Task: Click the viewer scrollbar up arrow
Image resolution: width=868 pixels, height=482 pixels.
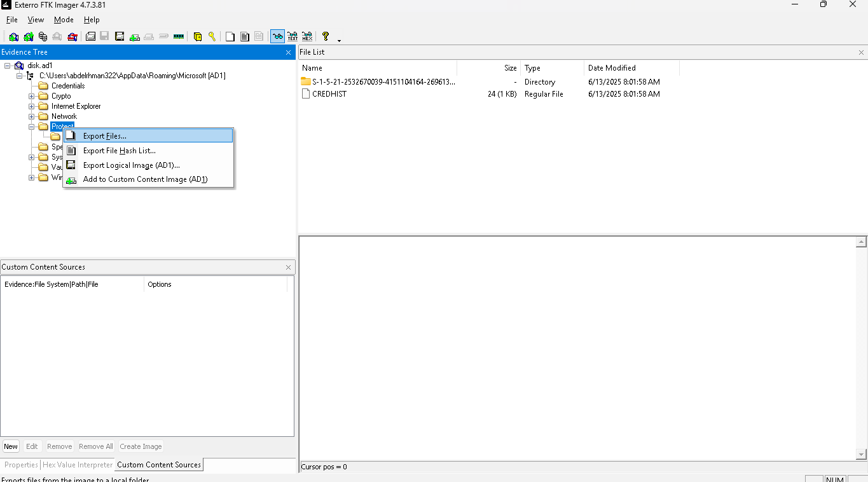Action: pos(862,242)
